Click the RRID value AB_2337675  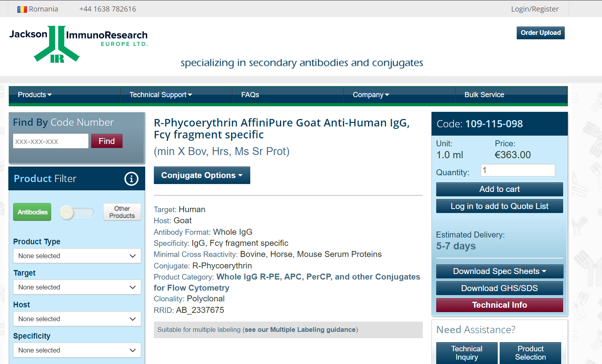(x=200, y=310)
